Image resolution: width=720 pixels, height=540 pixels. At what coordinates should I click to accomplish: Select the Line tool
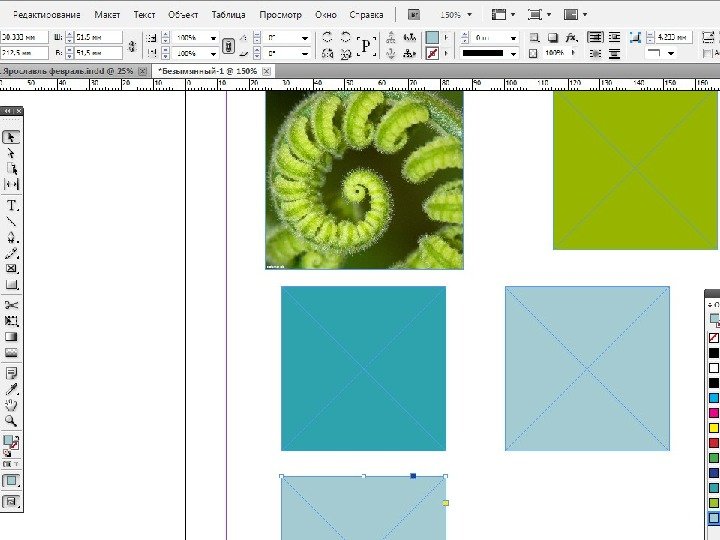(11, 221)
